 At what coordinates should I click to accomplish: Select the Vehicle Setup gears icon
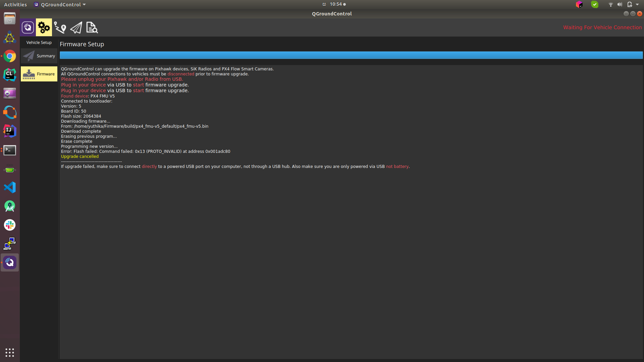click(44, 27)
